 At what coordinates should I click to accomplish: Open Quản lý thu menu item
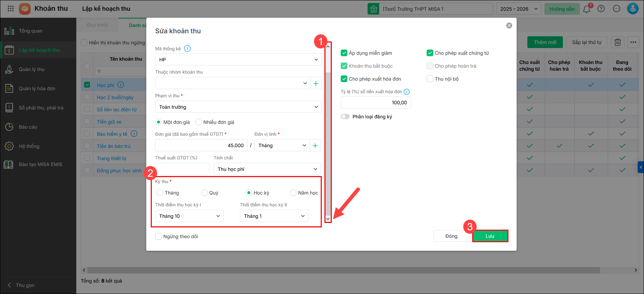(38, 69)
